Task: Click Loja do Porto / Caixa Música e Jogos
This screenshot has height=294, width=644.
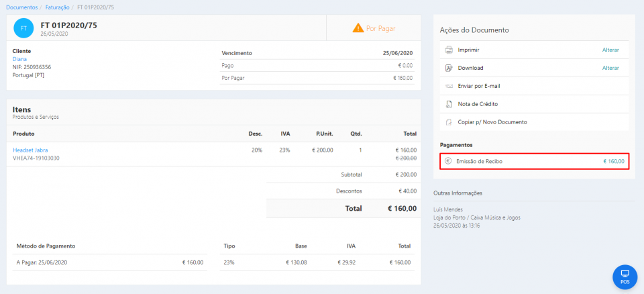Action: tap(477, 217)
